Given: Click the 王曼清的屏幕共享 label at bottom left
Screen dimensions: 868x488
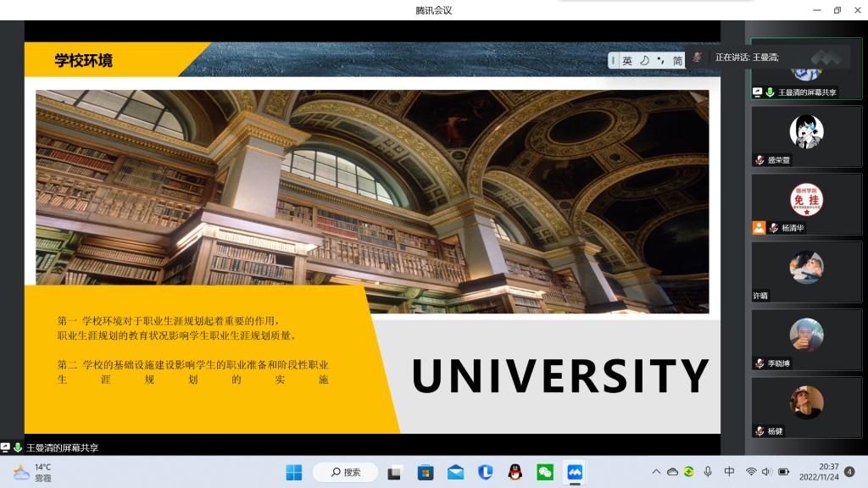Looking at the screenshot, I should coord(61,447).
